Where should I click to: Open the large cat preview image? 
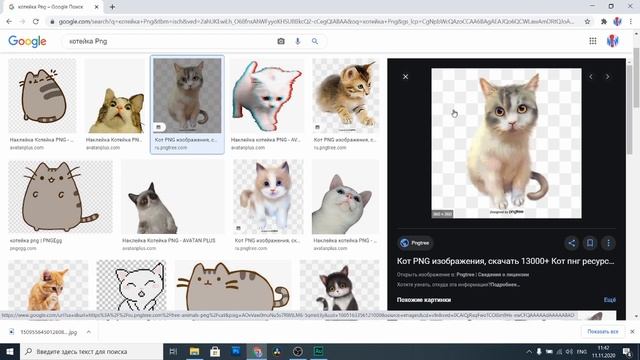tap(506, 143)
